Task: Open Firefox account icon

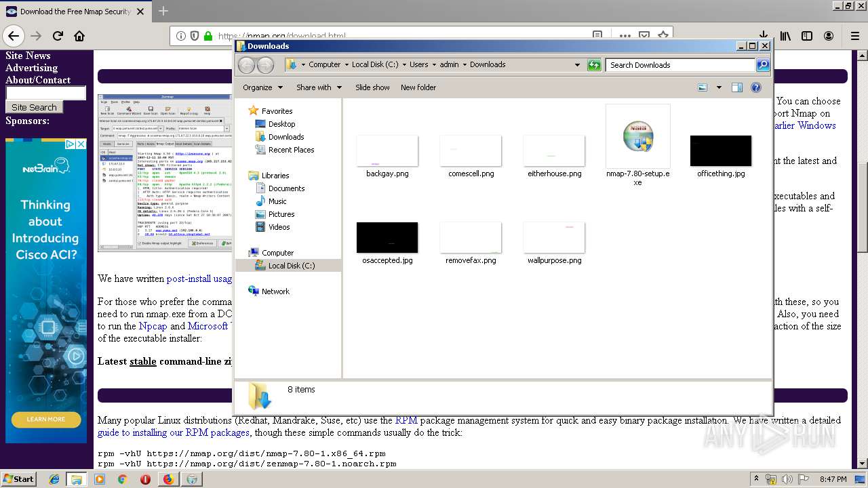Action: coord(829,36)
